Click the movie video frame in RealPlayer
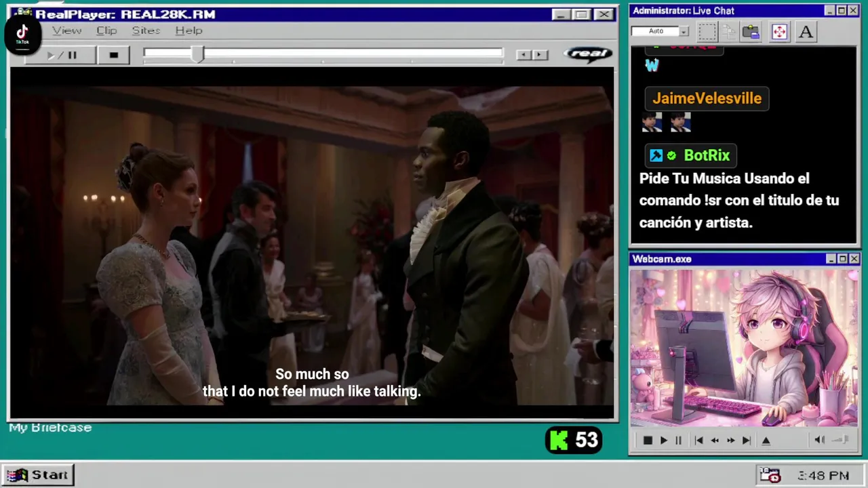The image size is (868, 488). (312, 244)
